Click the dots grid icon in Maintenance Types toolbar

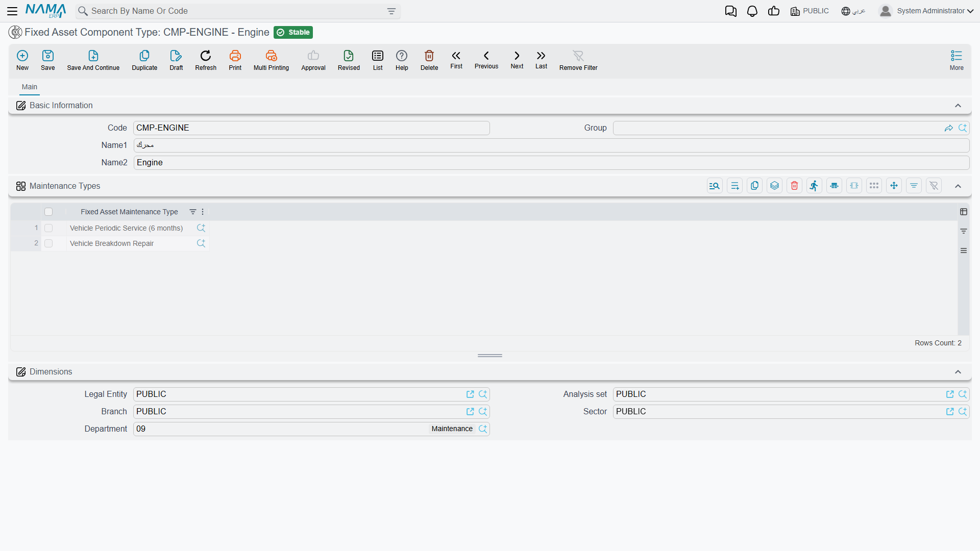(874, 186)
